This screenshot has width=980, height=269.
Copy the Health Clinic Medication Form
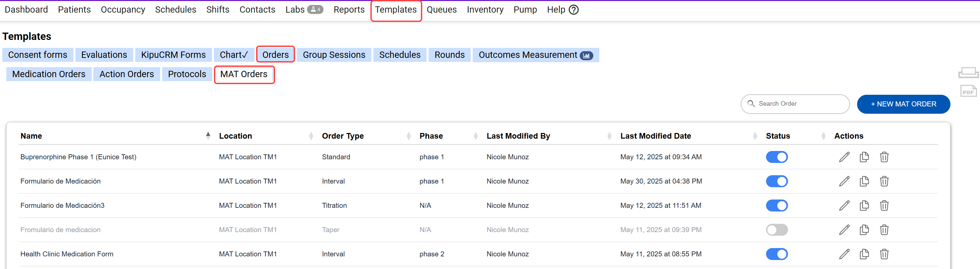pyautogui.click(x=864, y=254)
